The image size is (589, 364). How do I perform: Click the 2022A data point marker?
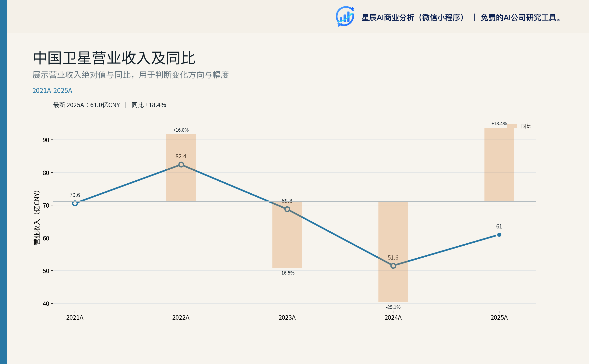(x=181, y=164)
